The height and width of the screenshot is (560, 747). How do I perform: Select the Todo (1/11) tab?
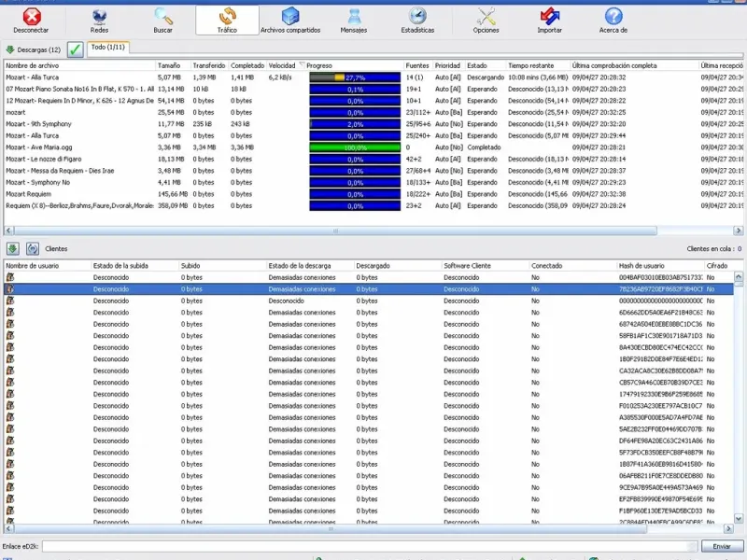point(108,47)
